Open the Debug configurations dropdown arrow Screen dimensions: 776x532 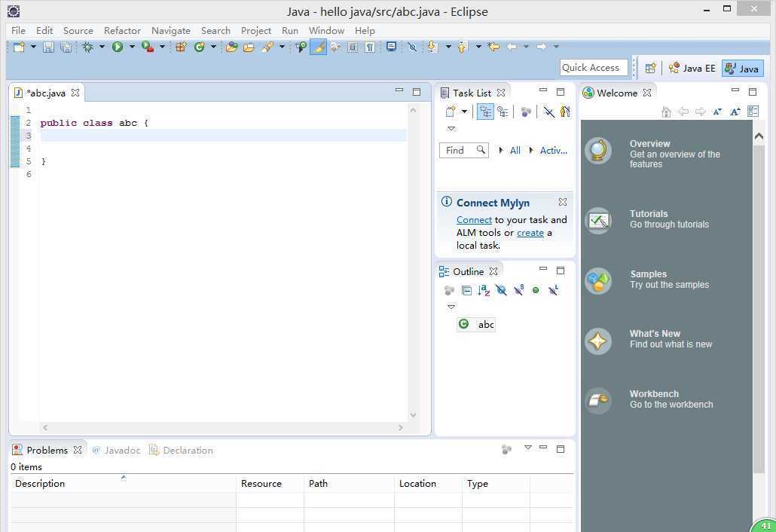102,47
